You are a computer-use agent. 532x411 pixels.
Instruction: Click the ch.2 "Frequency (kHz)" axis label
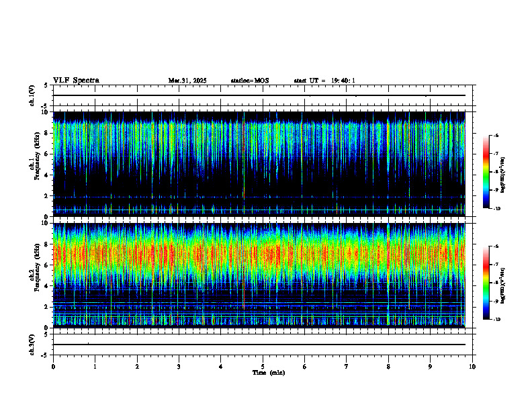37,267
